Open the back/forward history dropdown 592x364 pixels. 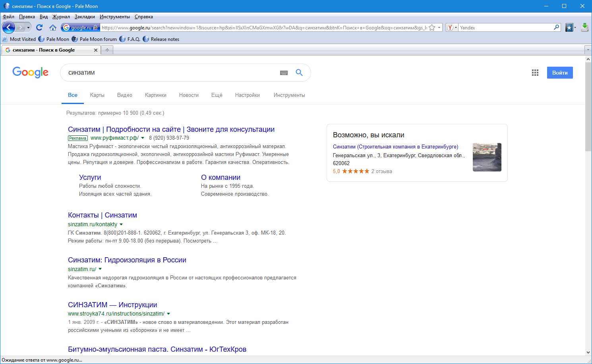(28, 28)
